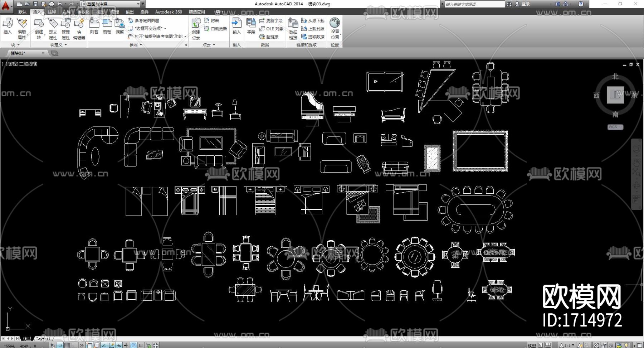Toggle Polar tracking in status bar
The image size is (644, 348).
point(82,345)
